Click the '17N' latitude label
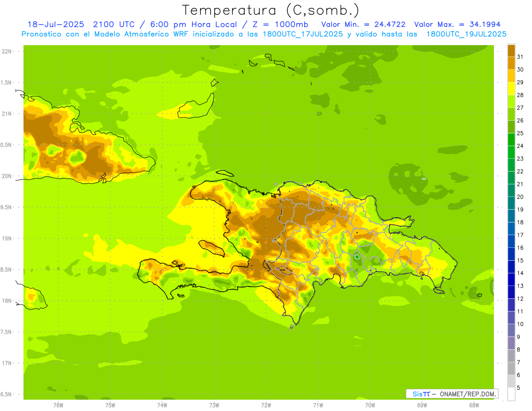The height and width of the screenshot is (411, 532). point(6,363)
